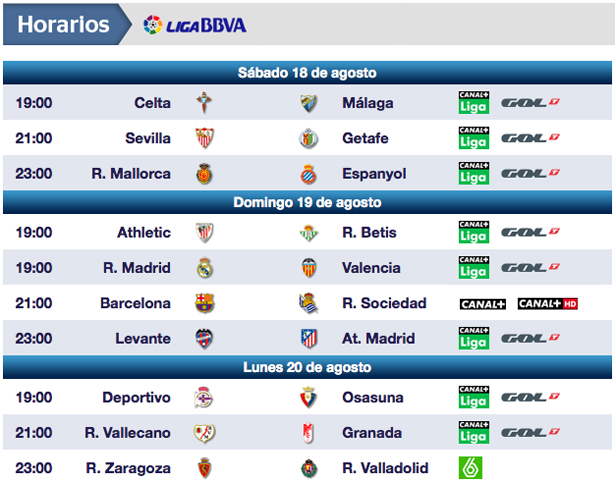615x482 pixels.
Task: Click the Athletic club badge
Action: pyautogui.click(x=205, y=233)
